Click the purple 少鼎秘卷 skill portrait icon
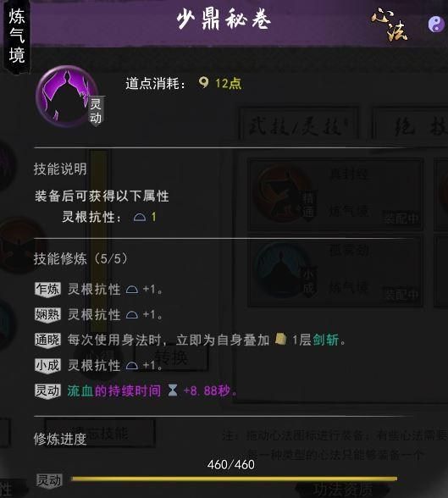Viewport: 448px width, 498px height. 67,97
